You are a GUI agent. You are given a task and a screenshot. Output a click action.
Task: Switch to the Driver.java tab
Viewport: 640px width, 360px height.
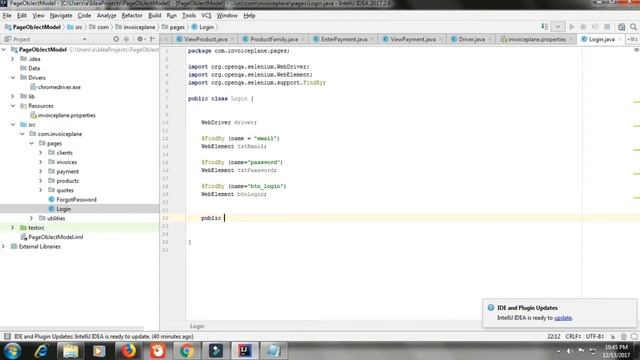471,39
